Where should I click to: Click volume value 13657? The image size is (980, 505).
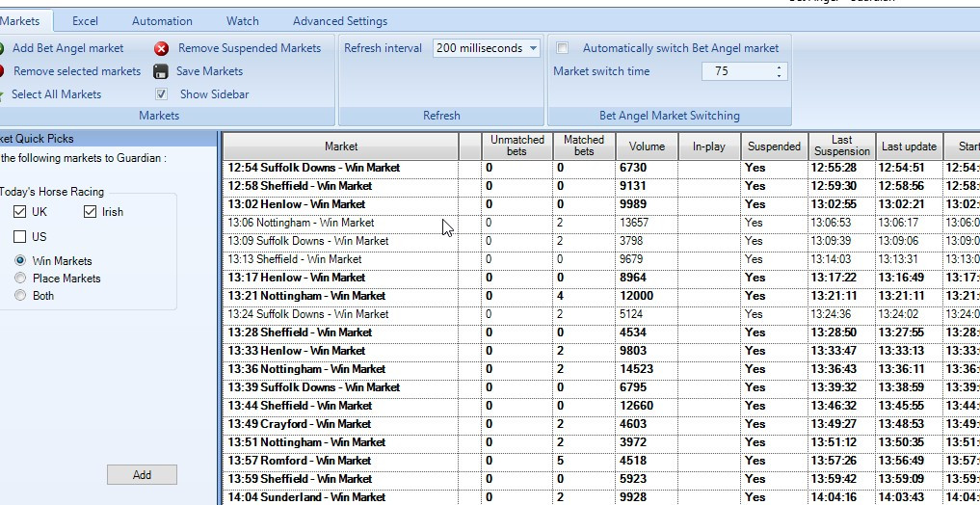634,223
